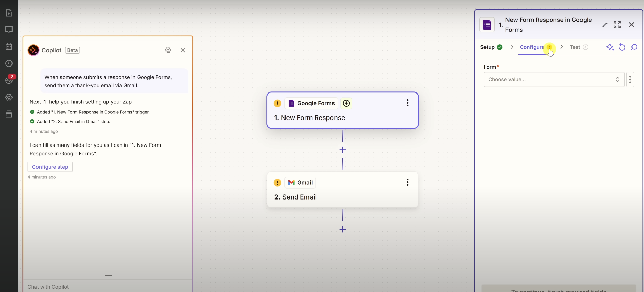The height and width of the screenshot is (292, 644).
Task: Click the Google Forms app badge
Action: tap(311, 103)
